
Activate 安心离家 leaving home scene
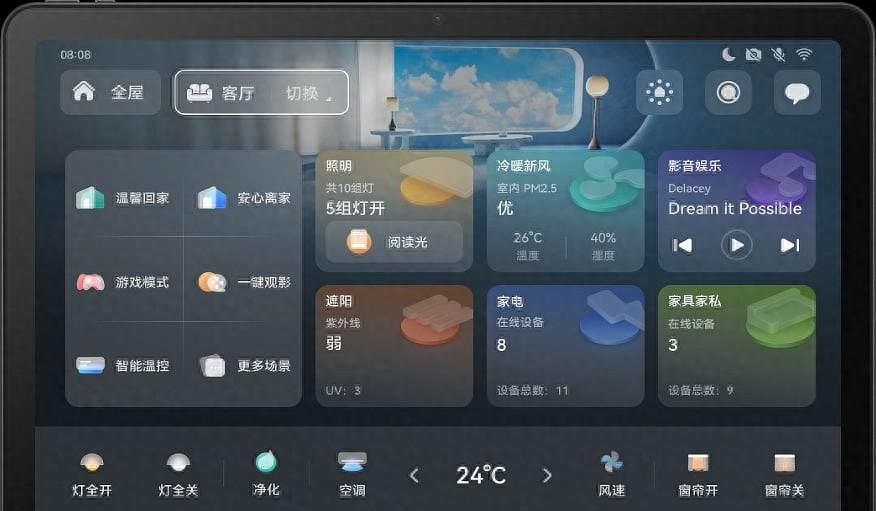244,198
